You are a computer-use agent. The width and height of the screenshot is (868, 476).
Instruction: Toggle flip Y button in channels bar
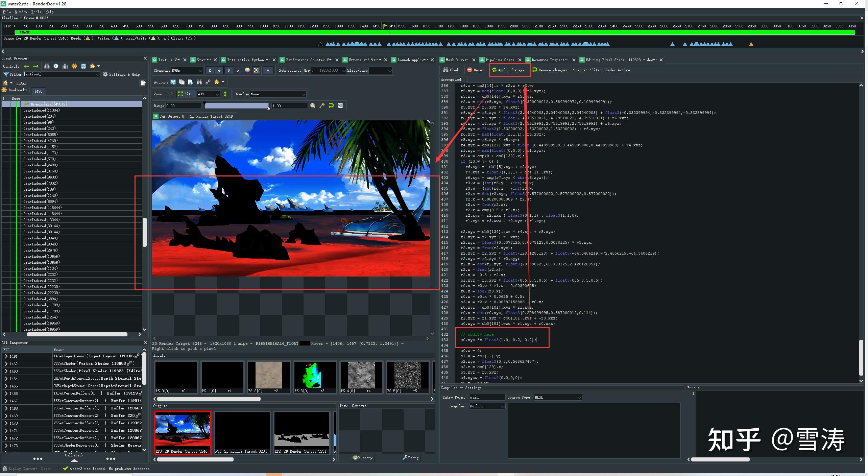268,70
